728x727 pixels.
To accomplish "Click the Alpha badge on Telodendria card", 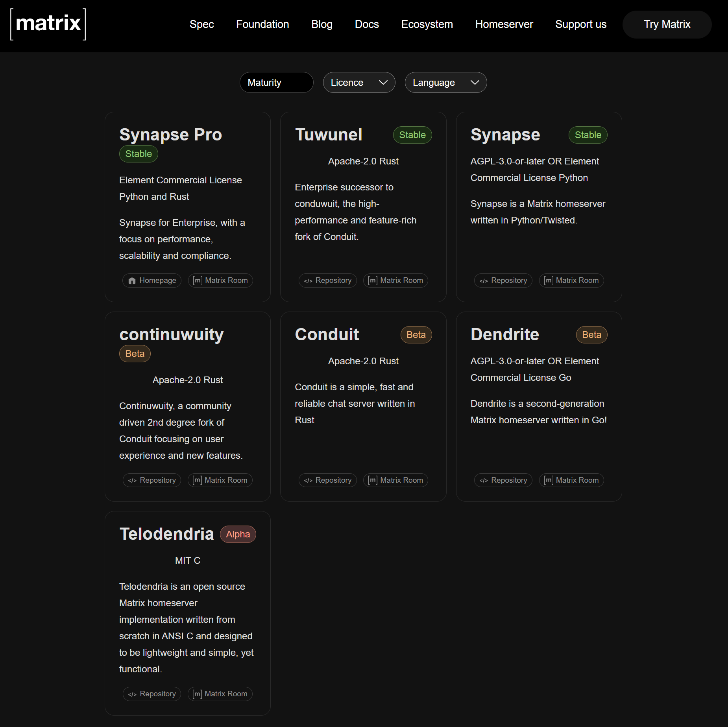I will click(238, 534).
